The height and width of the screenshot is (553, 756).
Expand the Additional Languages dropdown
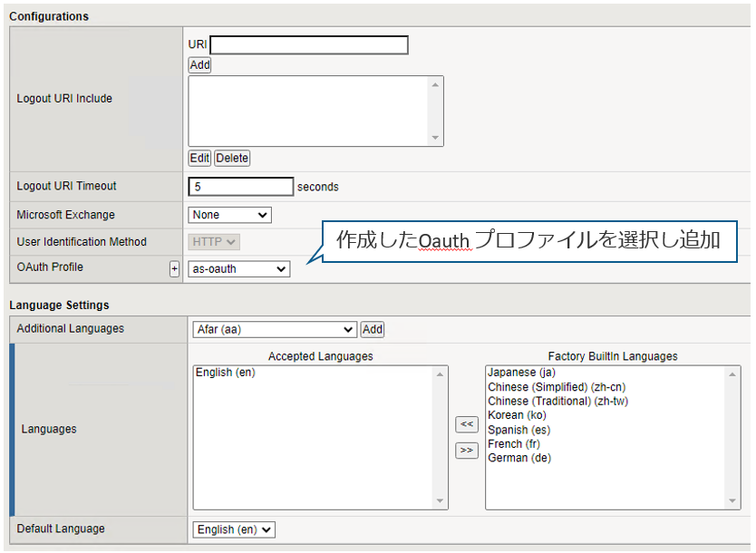coord(275,329)
